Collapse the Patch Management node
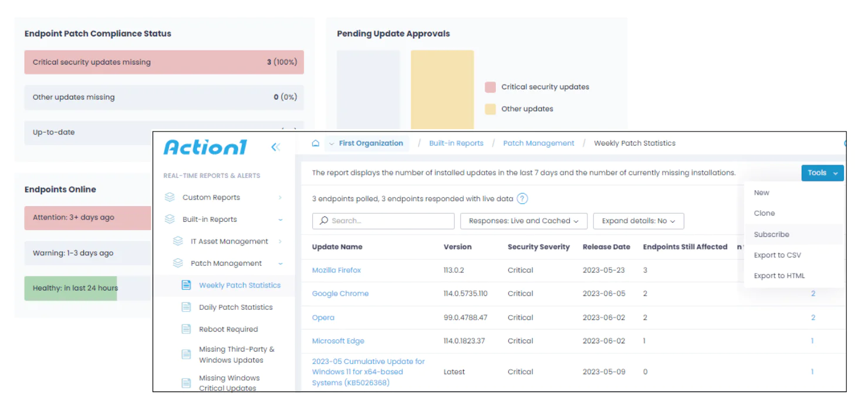The width and height of the screenshot is (868, 412). point(280,264)
